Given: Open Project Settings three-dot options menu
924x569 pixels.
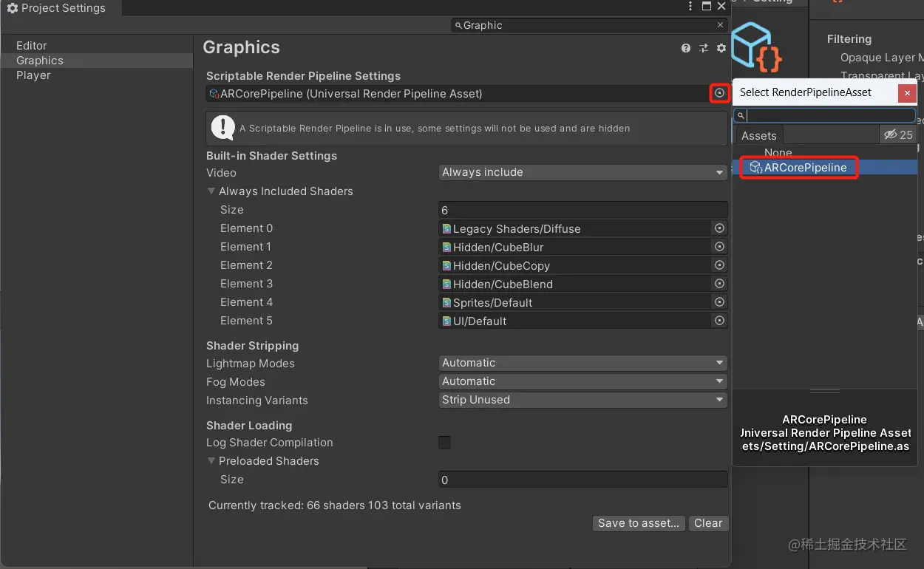Looking at the screenshot, I should pos(691,7).
